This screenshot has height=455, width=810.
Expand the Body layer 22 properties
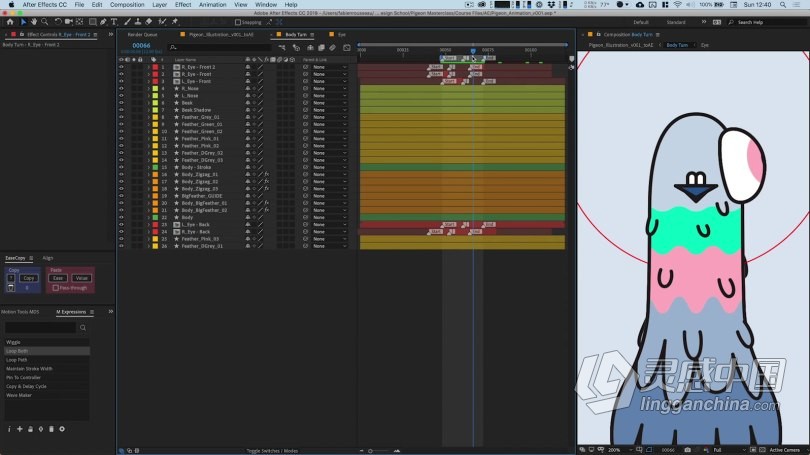click(149, 217)
